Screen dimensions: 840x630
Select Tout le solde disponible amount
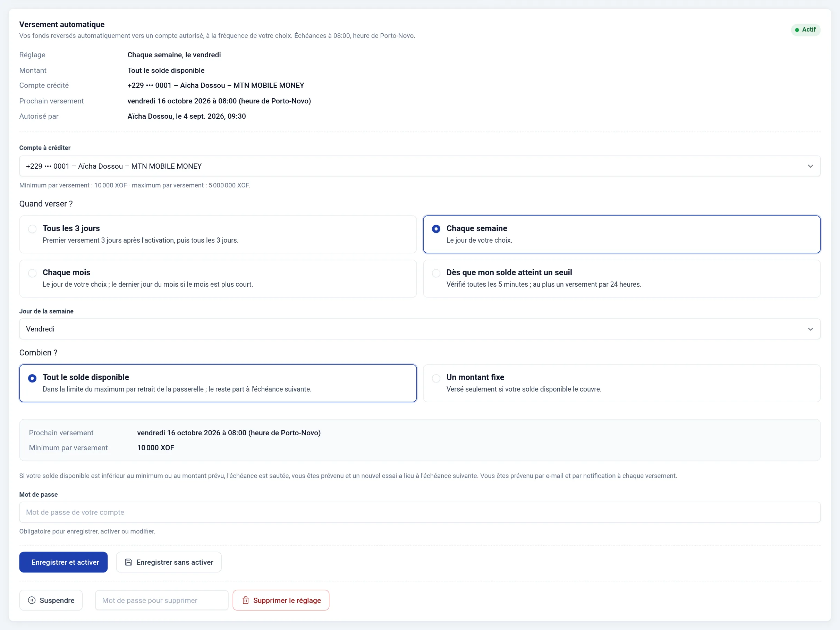pyautogui.click(x=218, y=383)
